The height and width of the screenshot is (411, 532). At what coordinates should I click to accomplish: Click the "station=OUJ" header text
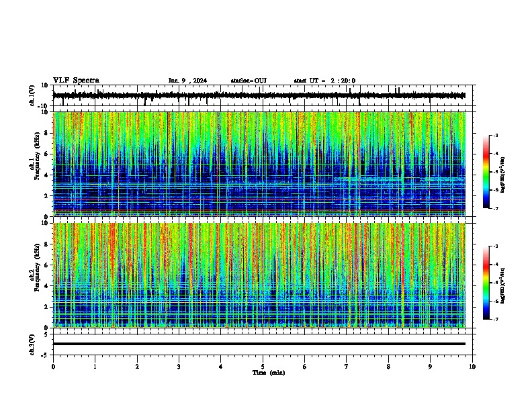coord(249,81)
